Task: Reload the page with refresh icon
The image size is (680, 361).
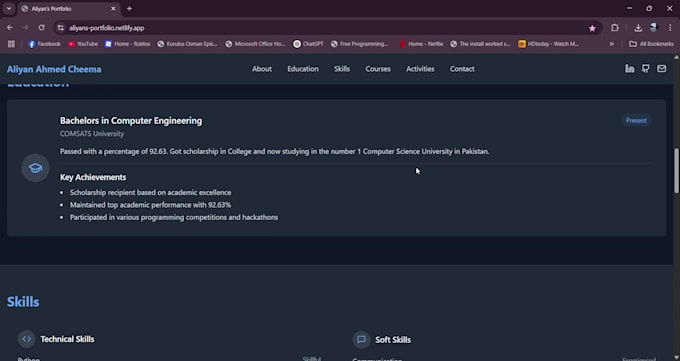Action: (41, 28)
